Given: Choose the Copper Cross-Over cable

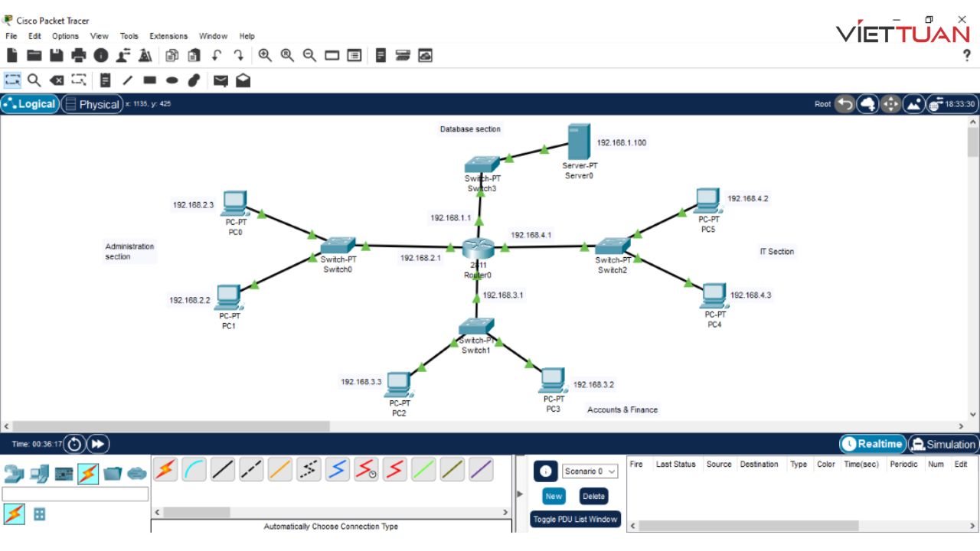Looking at the screenshot, I should click(251, 470).
